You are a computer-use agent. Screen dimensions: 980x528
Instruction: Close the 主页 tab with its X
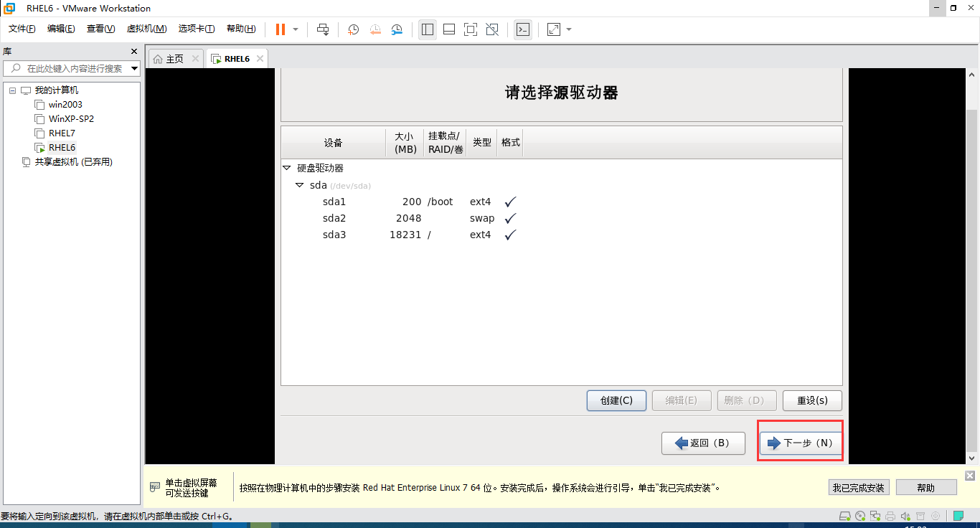point(195,59)
